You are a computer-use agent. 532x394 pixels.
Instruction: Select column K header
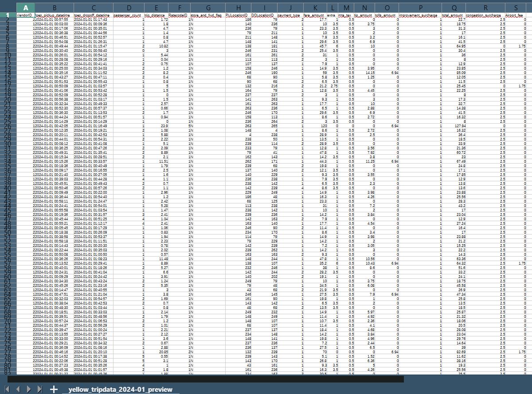coord(316,8)
